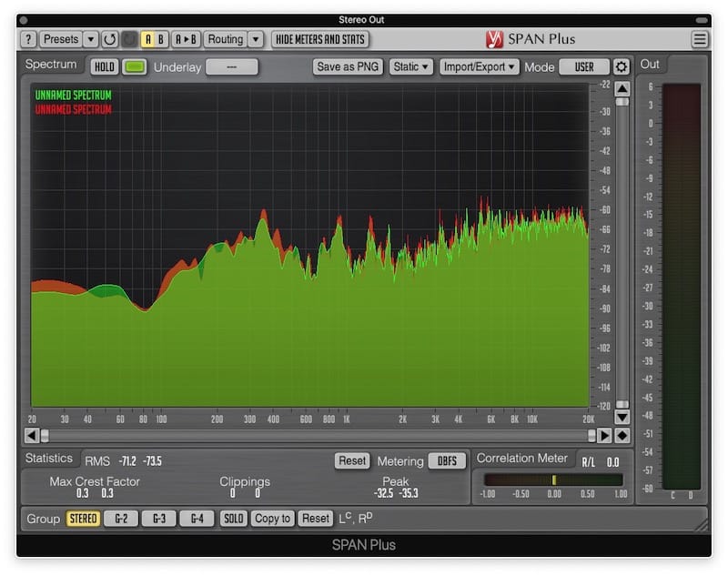Click the correlation meter bar
Screen dimensions: 728x576
pos(553,480)
